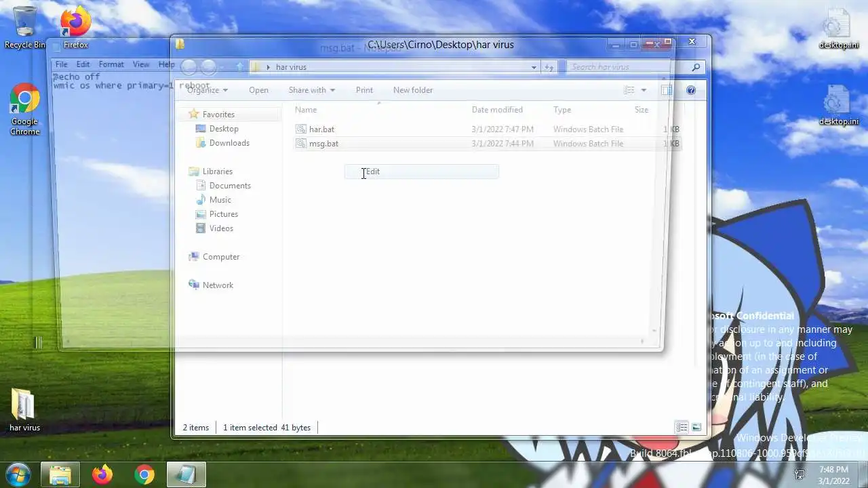Open the taskbar clock showing 7:48 PM

(833, 474)
